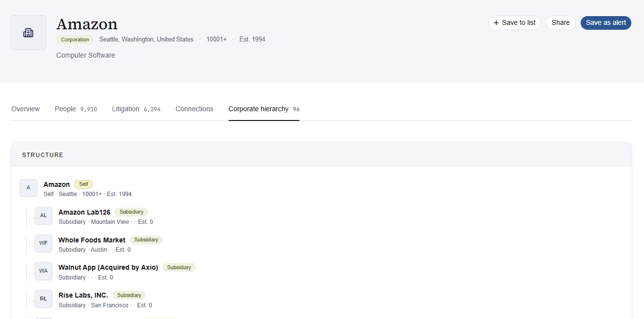This screenshot has width=644, height=319.
Task: Click Subsidiary badge beside Walnut App
Action: point(179,267)
